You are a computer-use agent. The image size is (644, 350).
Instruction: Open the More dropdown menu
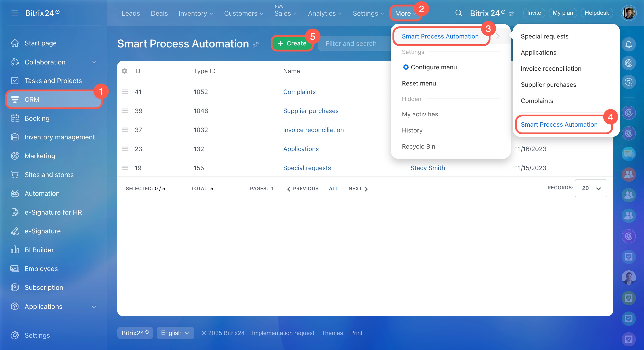tap(405, 13)
